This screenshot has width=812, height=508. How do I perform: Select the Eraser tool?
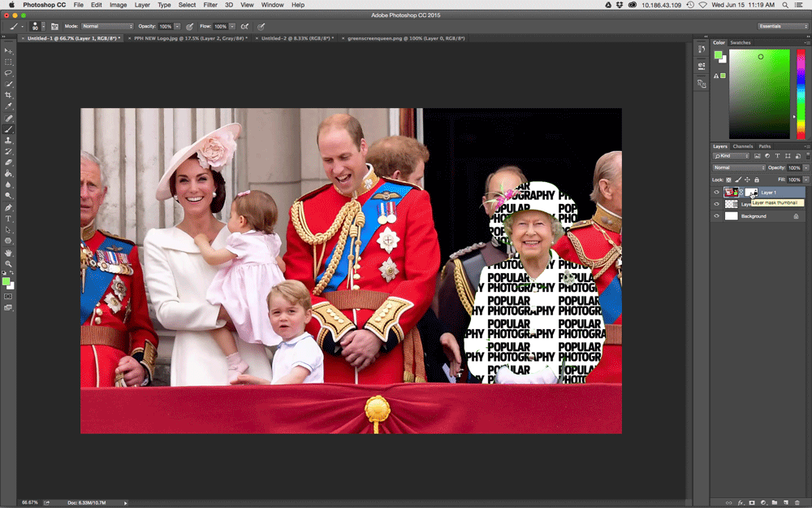[x=8, y=163]
